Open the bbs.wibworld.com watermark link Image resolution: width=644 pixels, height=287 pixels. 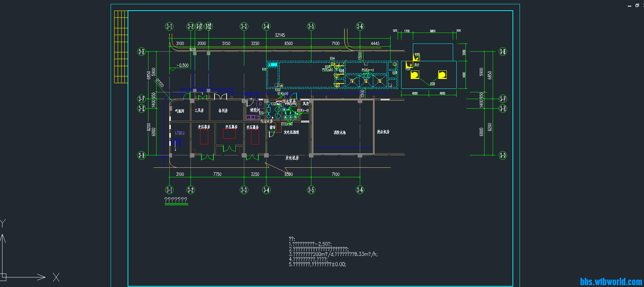coord(611,282)
